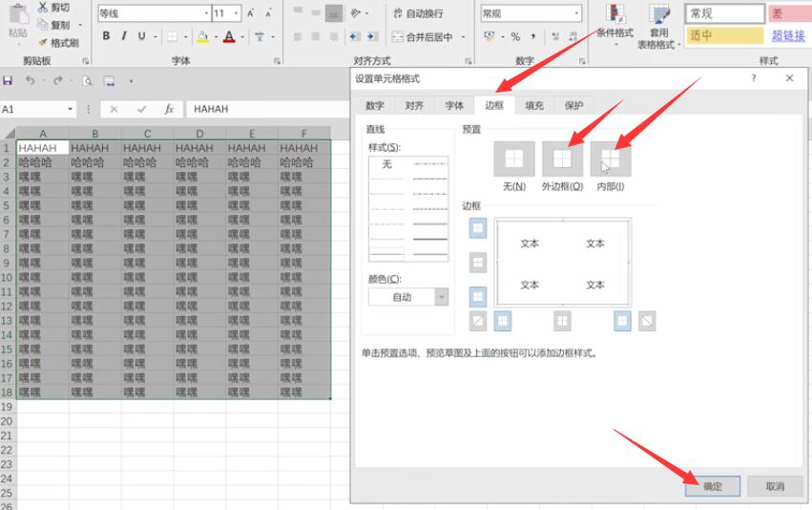812x510 pixels.
Task: Click the formula bar cancel X icon
Action: tap(114, 109)
